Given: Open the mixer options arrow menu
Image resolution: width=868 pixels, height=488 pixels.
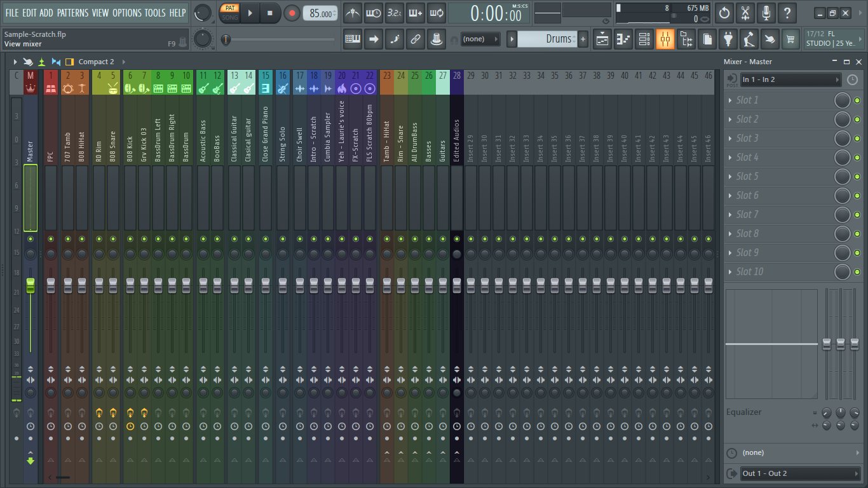Looking at the screenshot, I should [x=15, y=62].
